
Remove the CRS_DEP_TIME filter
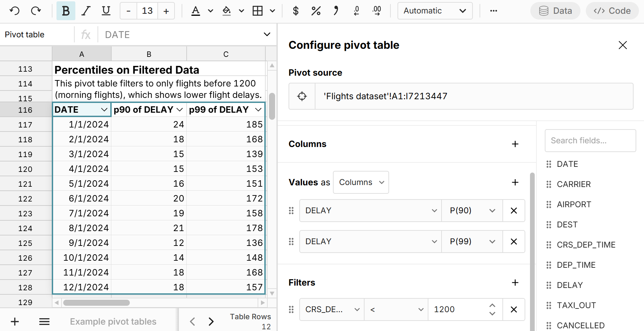click(514, 309)
